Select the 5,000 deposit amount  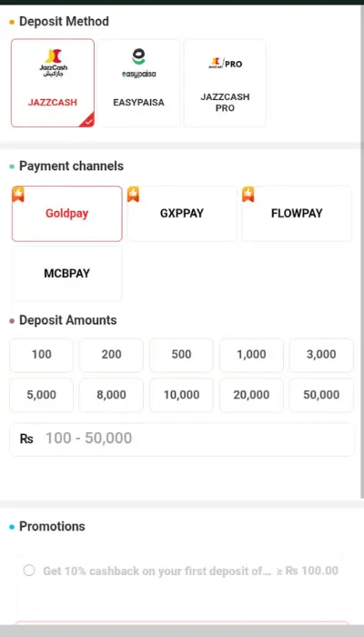(42, 395)
